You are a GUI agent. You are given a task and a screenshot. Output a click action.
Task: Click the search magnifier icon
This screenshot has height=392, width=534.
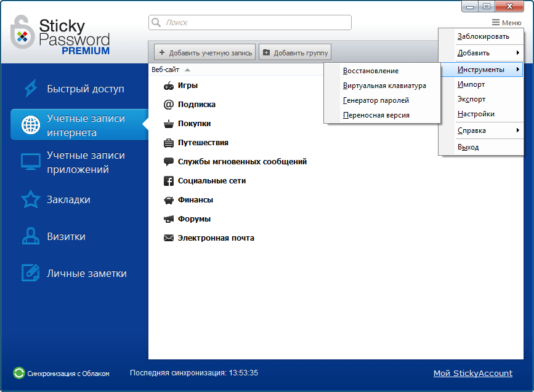click(155, 22)
